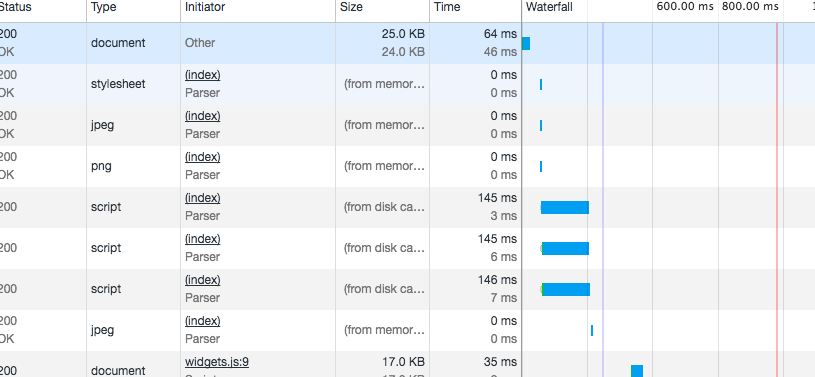Open the Waterfall column header options
The height and width of the screenshot is (377, 815).
549,7
